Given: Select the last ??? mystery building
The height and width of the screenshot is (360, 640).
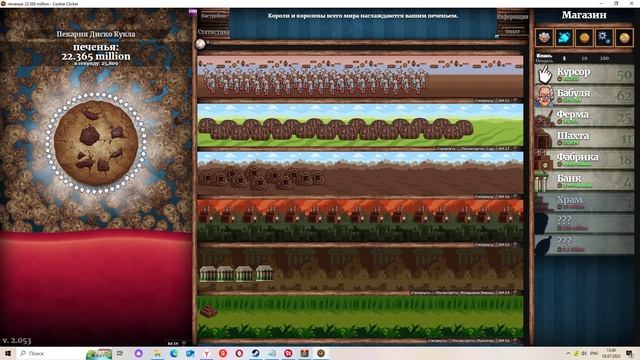Looking at the screenshot, I should 584,244.
